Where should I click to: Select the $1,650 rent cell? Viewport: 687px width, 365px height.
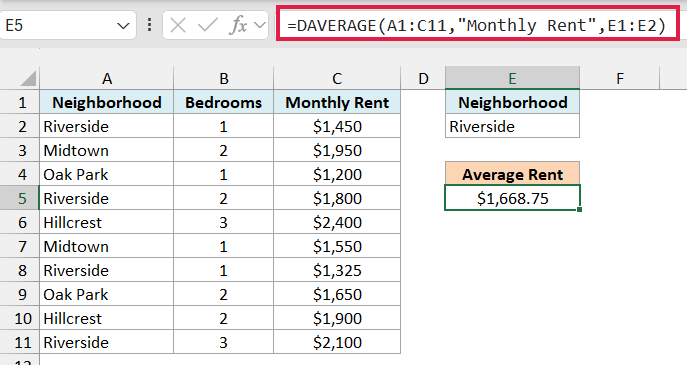coord(337,294)
